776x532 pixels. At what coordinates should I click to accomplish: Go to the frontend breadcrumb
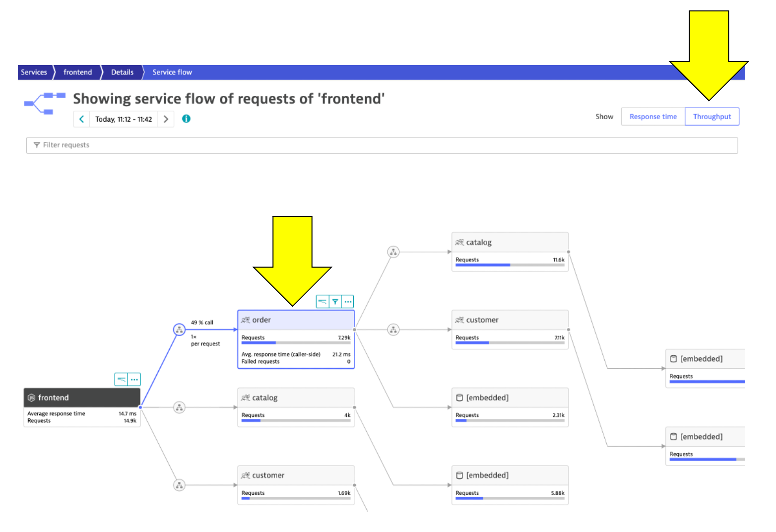pos(77,72)
